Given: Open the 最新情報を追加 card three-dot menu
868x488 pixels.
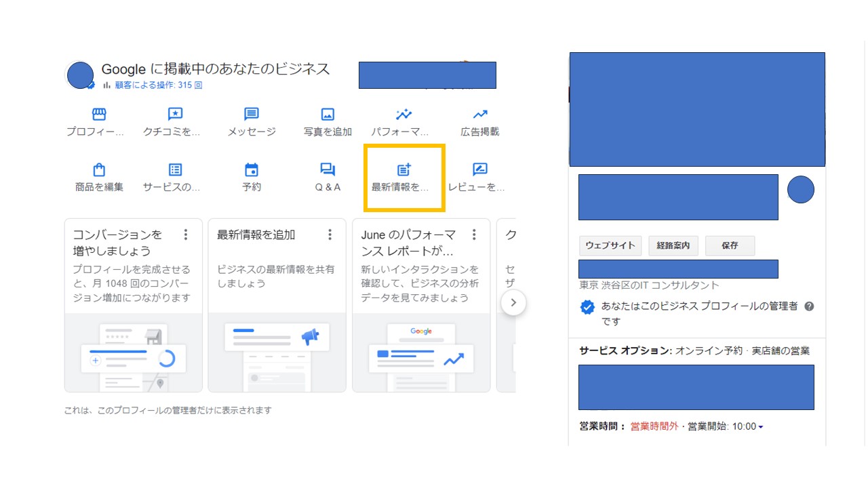Looking at the screenshot, I should tap(330, 235).
